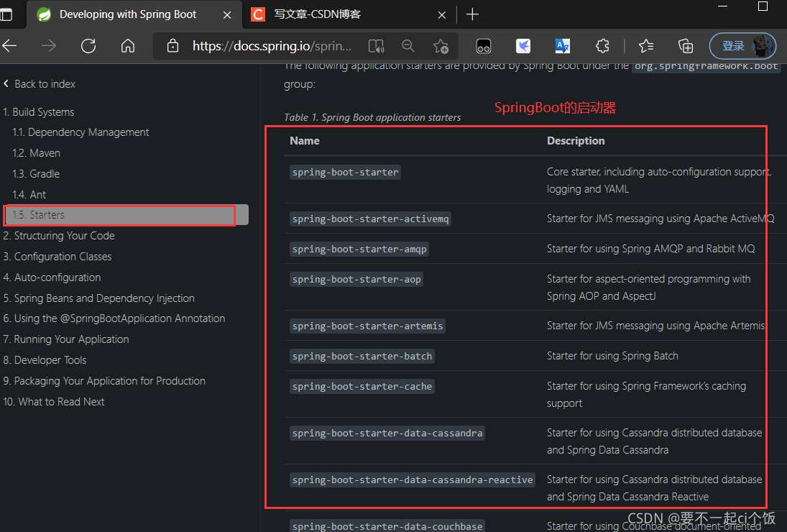787x532 pixels.
Task: View site security lock info
Action: click(172, 46)
